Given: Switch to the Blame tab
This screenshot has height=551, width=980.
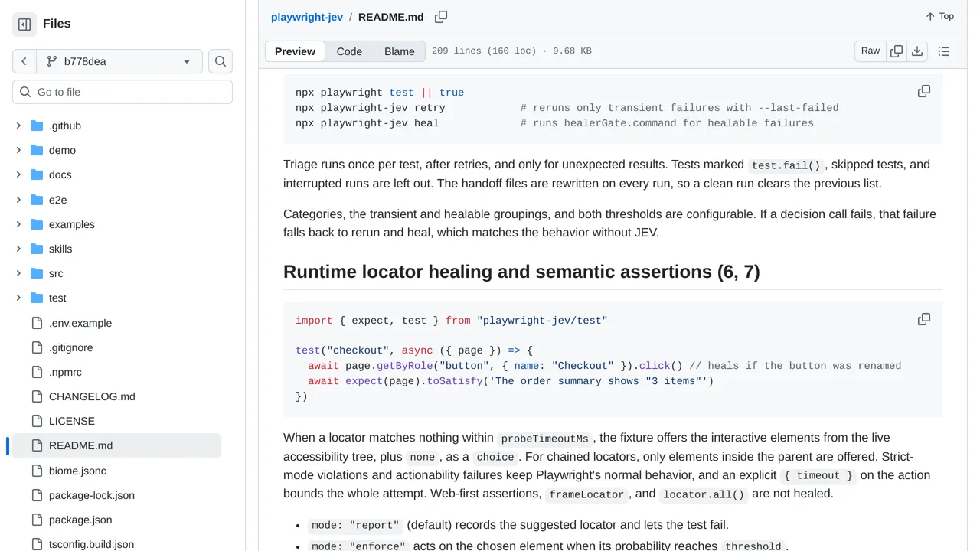Looking at the screenshot, I should pos(400,51).
